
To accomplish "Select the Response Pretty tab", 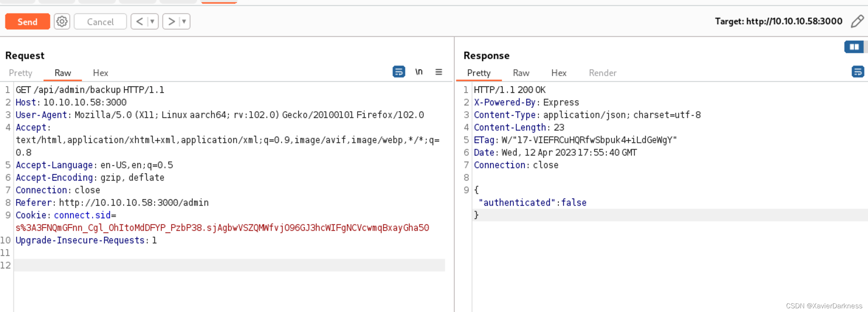I will [x=479, y=73].
